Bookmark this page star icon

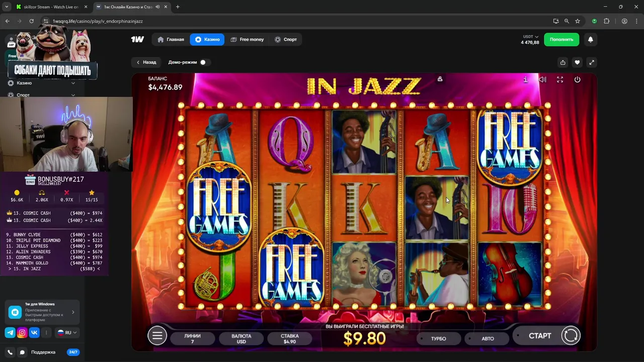pos(578,21)
